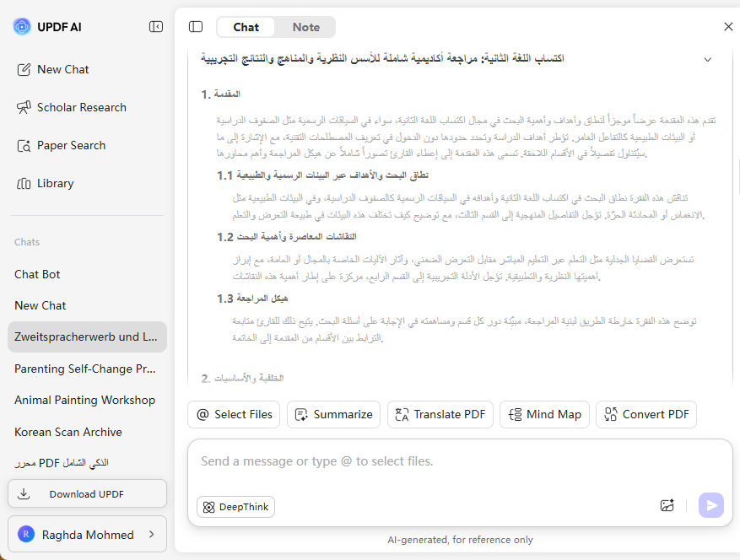This screenshot has height=560, width=740.
Task: Toggle DeepThink mode
Action: click(235, 507)
